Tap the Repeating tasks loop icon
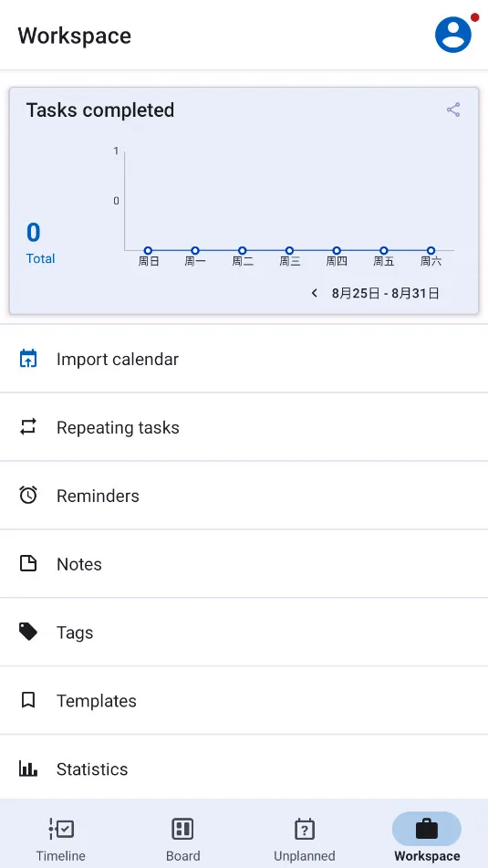Screen dimensions: 488x868 click(28, 427)
